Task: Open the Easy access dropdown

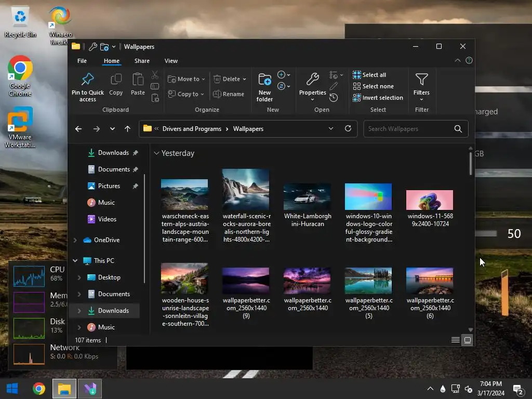Action: pos(284,86)
